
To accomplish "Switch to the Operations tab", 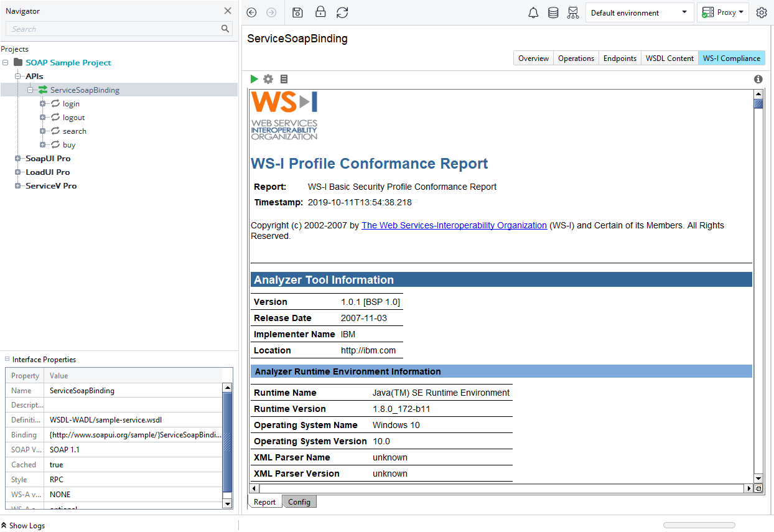I will [x=576, y=58].
